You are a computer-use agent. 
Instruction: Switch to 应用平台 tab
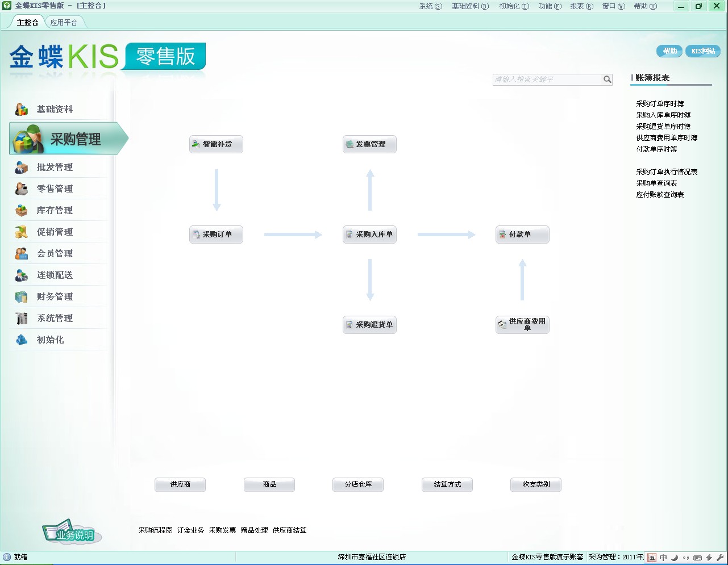coord(64,22)
